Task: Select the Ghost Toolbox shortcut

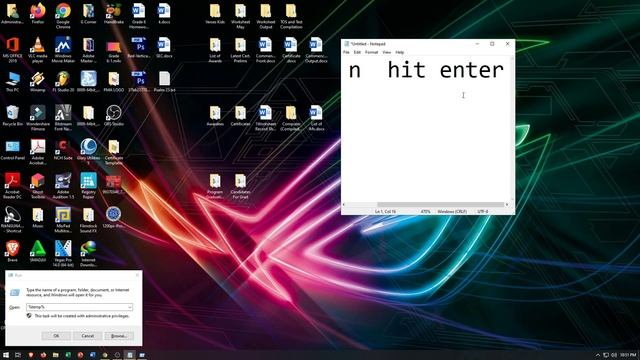Action: click(38, 185)
